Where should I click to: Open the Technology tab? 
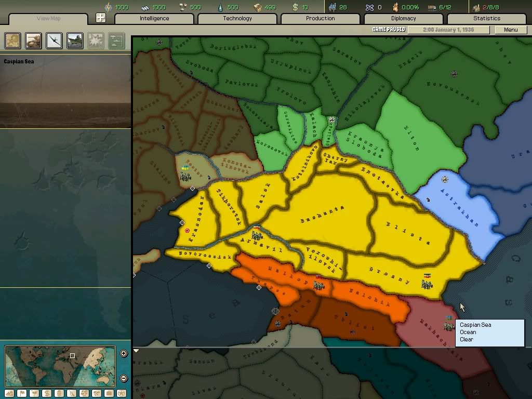click(x=237, y=19)
